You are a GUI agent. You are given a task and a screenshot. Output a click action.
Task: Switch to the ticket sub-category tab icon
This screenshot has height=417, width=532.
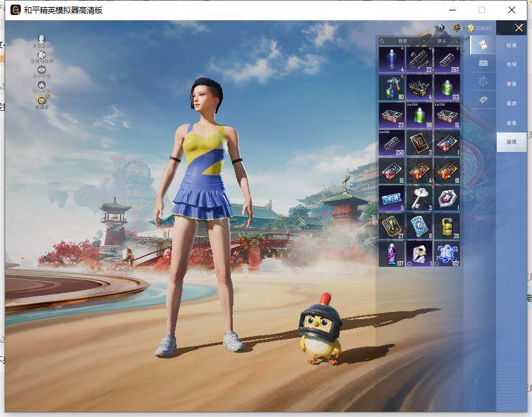point(483,99)
